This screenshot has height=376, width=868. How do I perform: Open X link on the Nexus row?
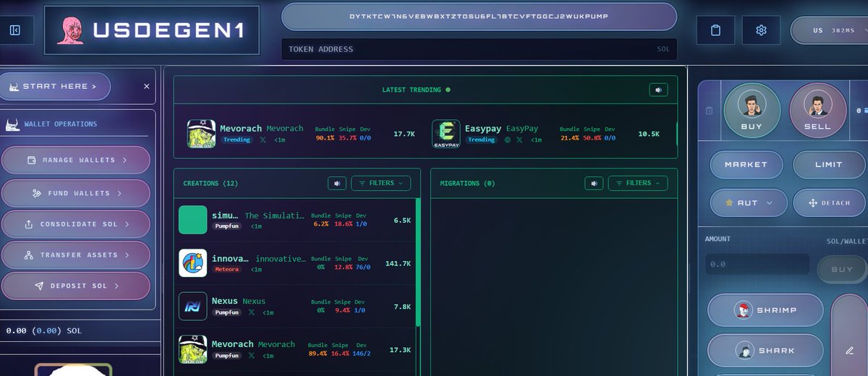pyautogui.click(x=252, y=312)
